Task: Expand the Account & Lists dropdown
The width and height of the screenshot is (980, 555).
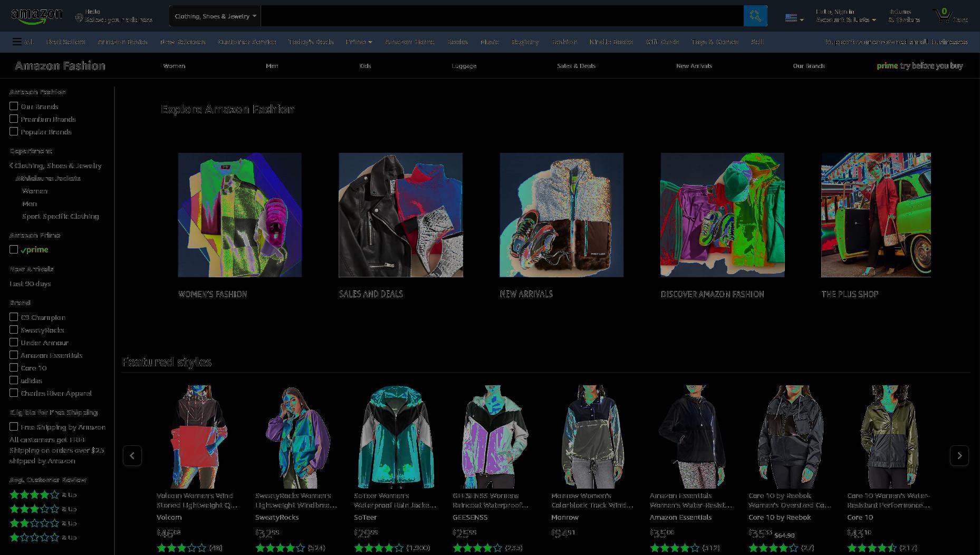Action: click(846, 16)
